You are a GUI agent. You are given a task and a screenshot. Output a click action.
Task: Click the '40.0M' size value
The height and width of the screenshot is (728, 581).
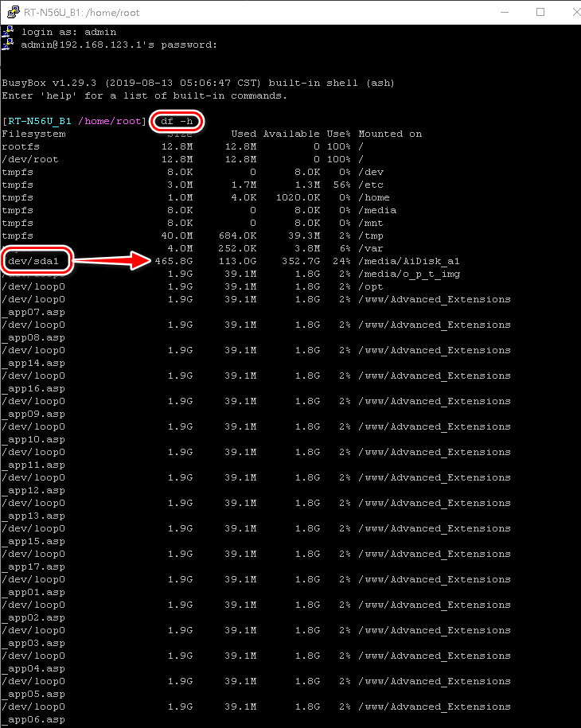177,236
